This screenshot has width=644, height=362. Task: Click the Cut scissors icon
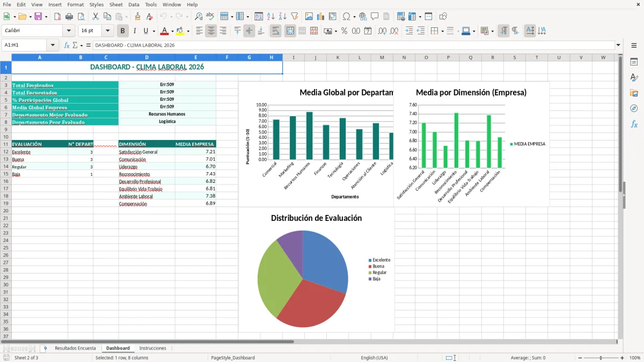click(95, 17)
